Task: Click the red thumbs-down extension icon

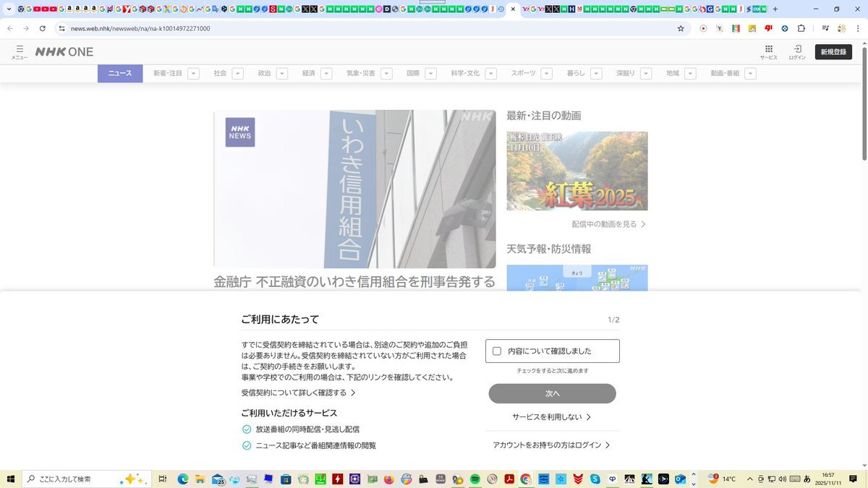Action: click(768, 28)
